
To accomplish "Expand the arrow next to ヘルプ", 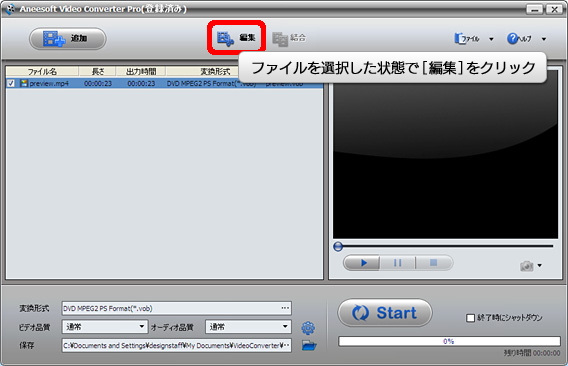I will tap(544, 39).
